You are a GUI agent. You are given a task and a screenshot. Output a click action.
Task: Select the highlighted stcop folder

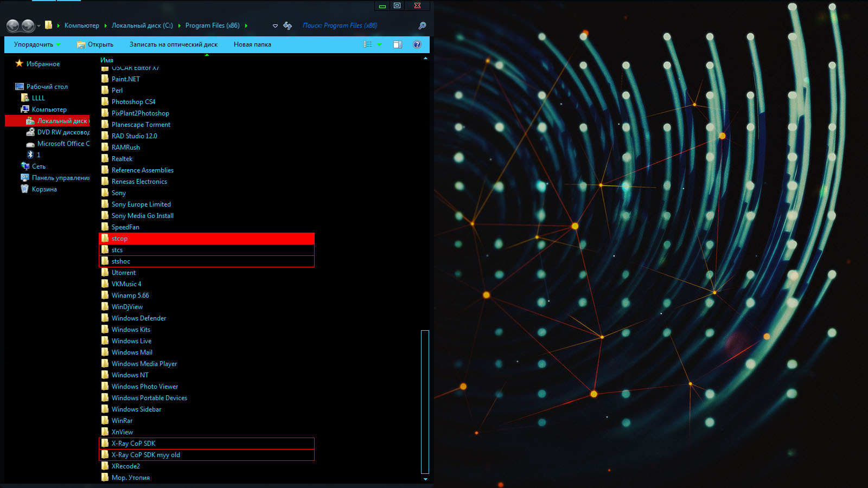click(x=207, y=239)
